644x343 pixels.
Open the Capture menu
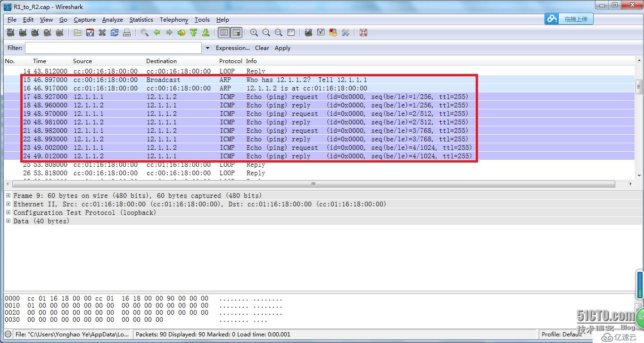point(85,20)
